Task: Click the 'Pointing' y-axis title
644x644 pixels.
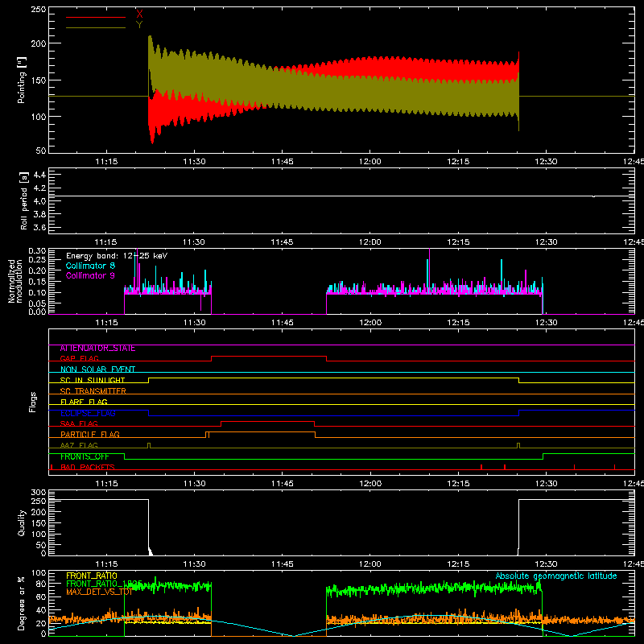Action: [22, 80]
